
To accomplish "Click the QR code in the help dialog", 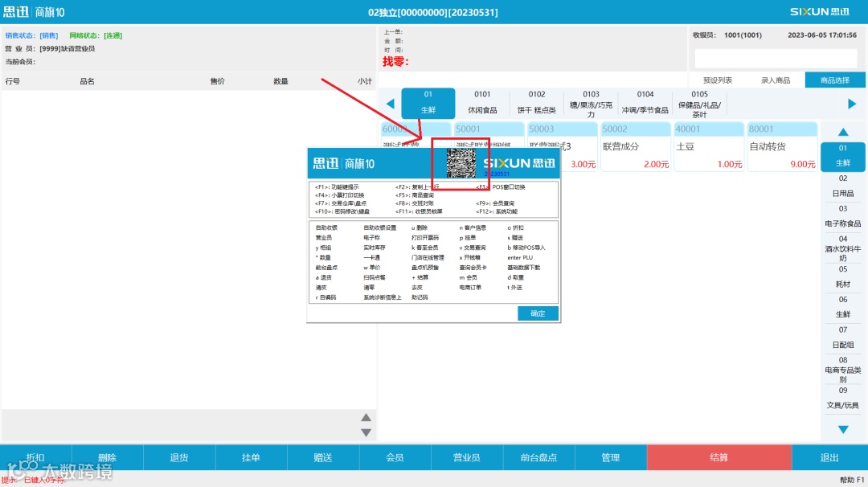I will click(461, 162).
